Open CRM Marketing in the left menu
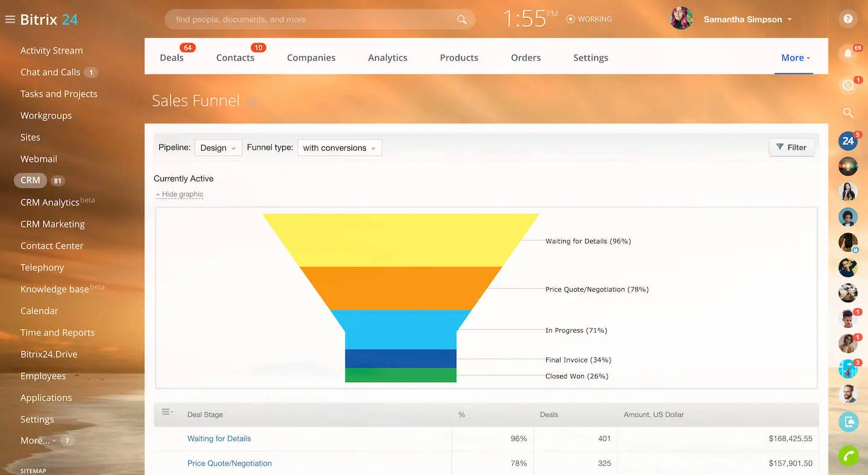The width and height of the screenshot is (868, 475). [x=52, y=224]
